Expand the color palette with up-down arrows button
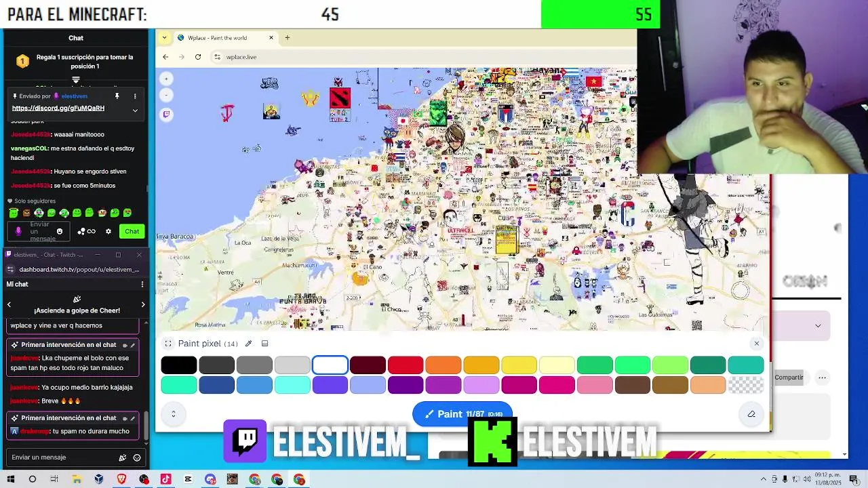The width and height of the screenshot is (868, 488). (x=173, y=414)
